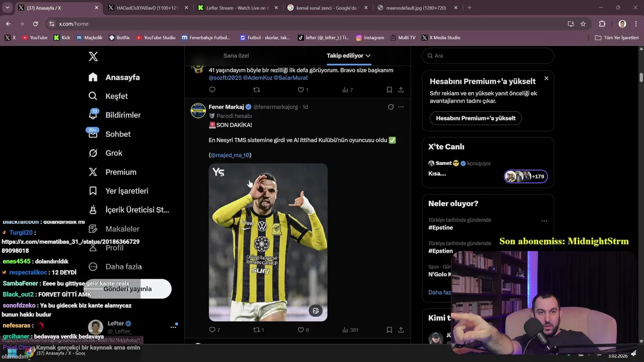This screenshot has width=644, height=362.
Task: Click the X logo in sidebar
Action: click(93, 56)
